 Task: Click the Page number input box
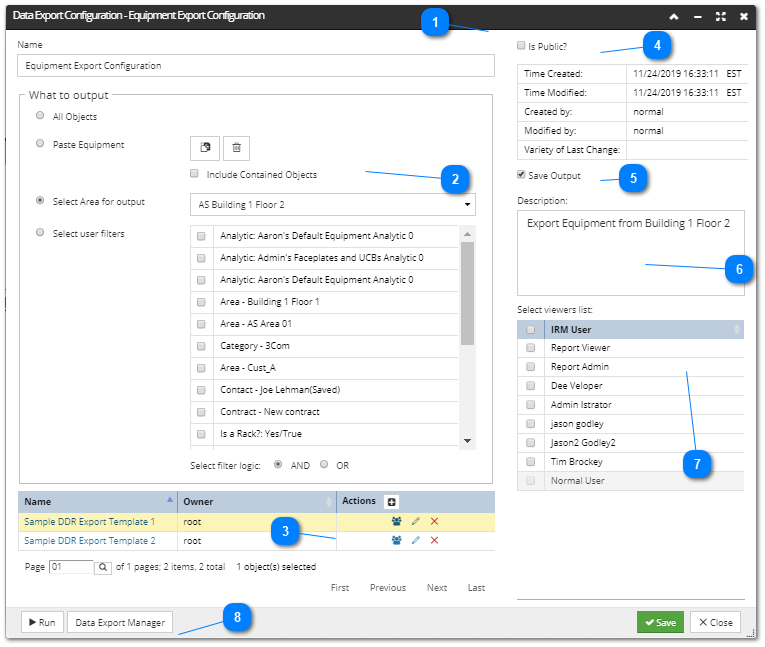point(71,567)
